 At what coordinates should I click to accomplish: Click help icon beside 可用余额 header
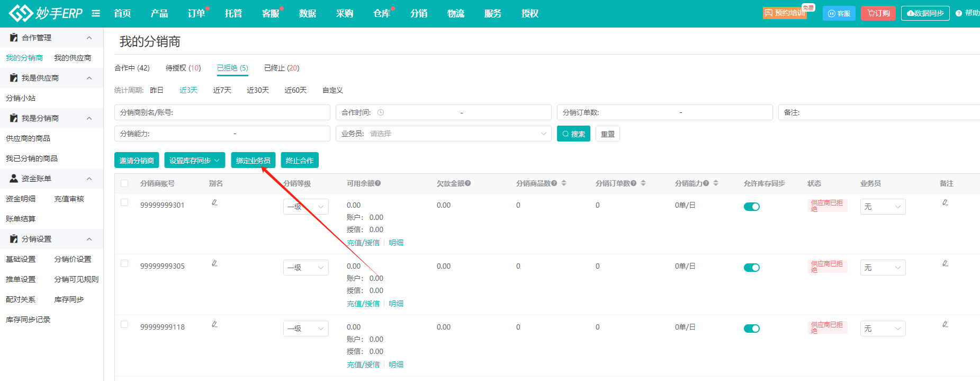point(378,183)
